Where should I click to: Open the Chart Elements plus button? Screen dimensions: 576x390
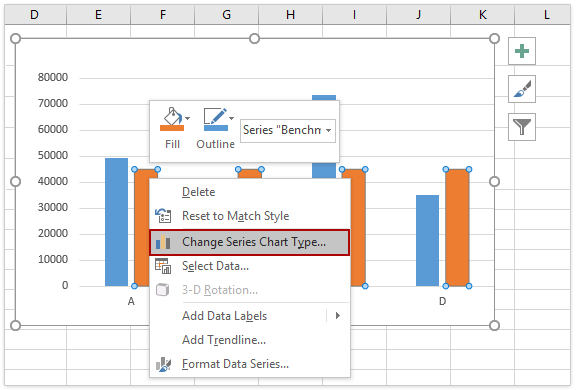(521, 51)
